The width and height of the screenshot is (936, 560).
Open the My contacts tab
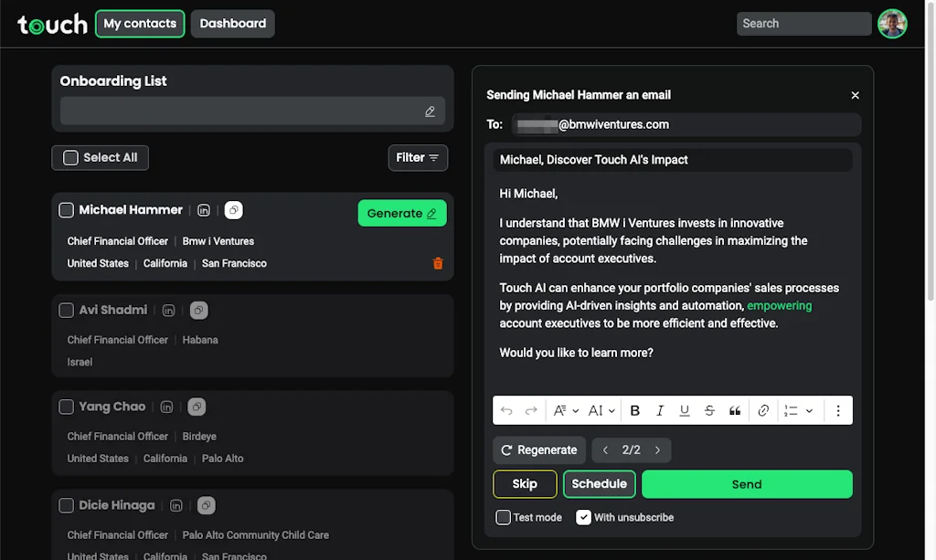tap(139, 23)
